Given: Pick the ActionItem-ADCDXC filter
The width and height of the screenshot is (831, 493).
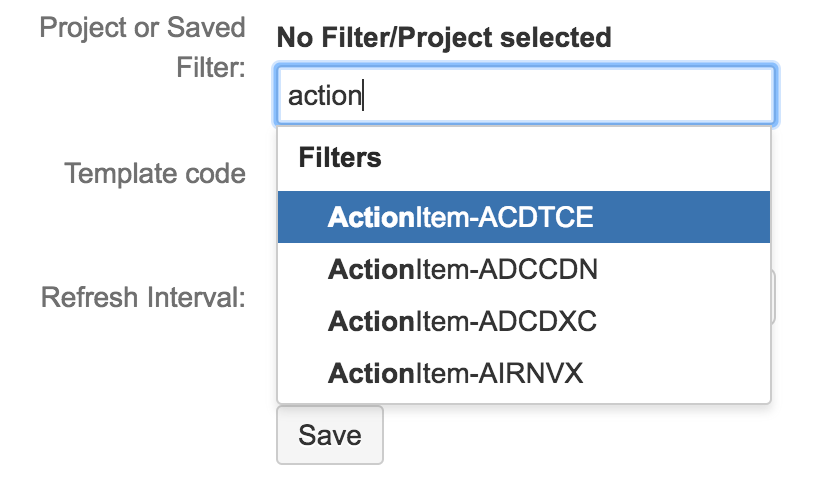Looking at the screenshot, I should click(462, 322).
